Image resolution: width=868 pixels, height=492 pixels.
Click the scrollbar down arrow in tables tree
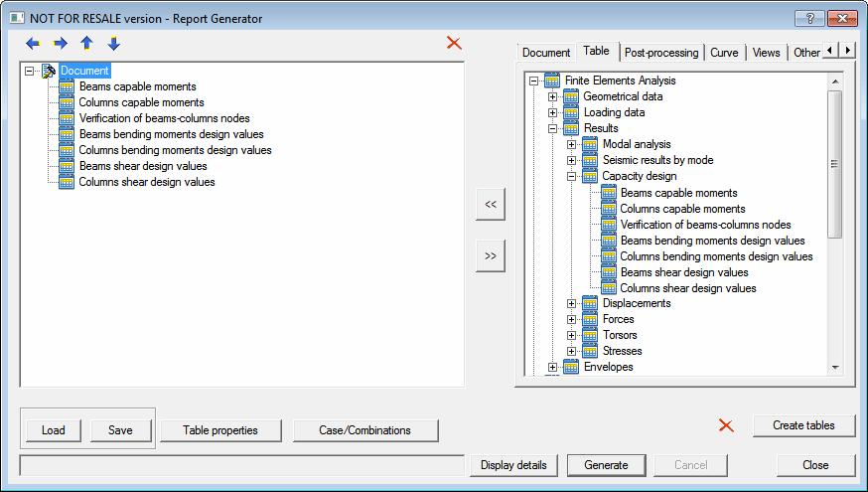pos(835,368)
